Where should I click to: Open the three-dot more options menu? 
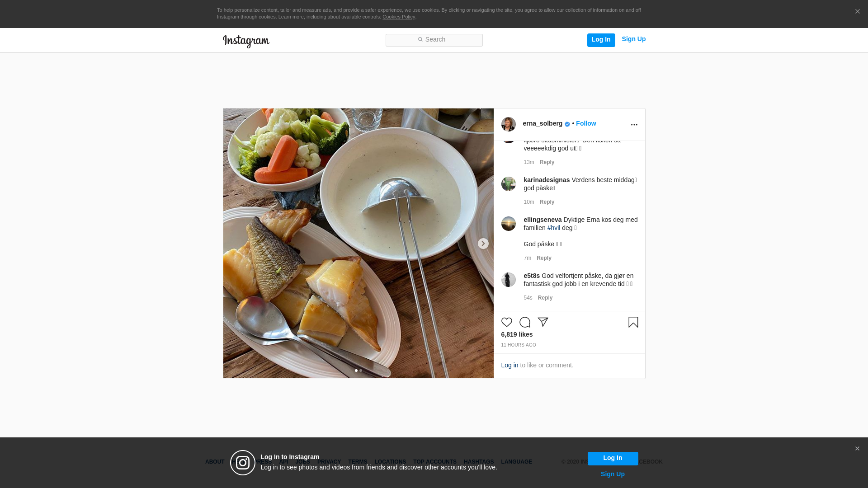(x=634, y=125)
